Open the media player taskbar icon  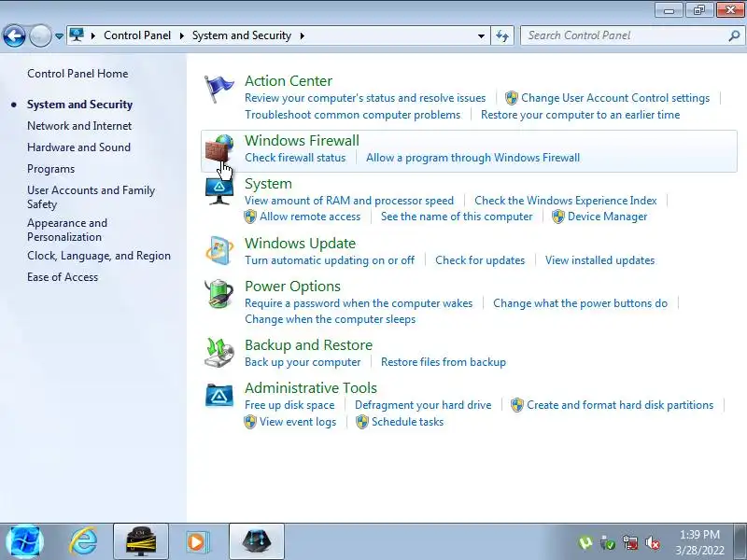click(196, 542)
